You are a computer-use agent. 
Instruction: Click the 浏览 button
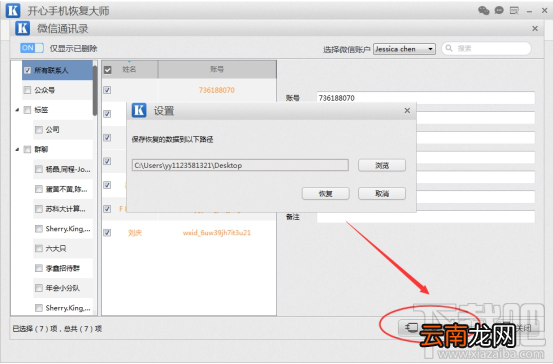[x=382, y=165]
